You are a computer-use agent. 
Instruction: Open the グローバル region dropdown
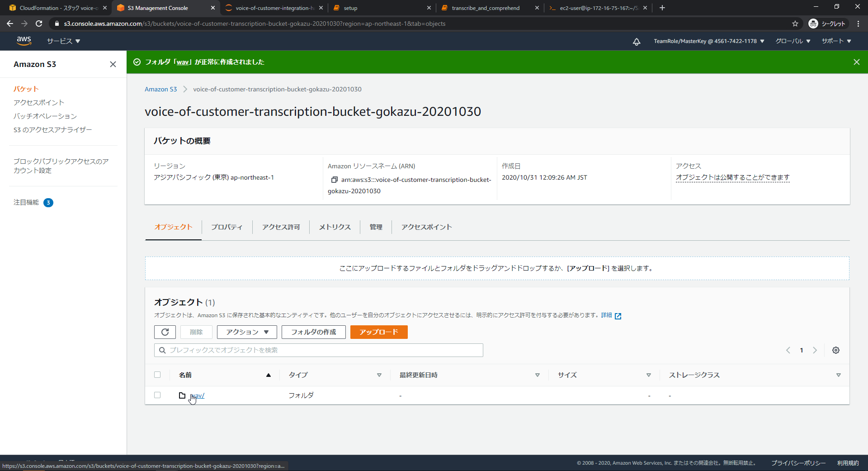coord(793,41)
